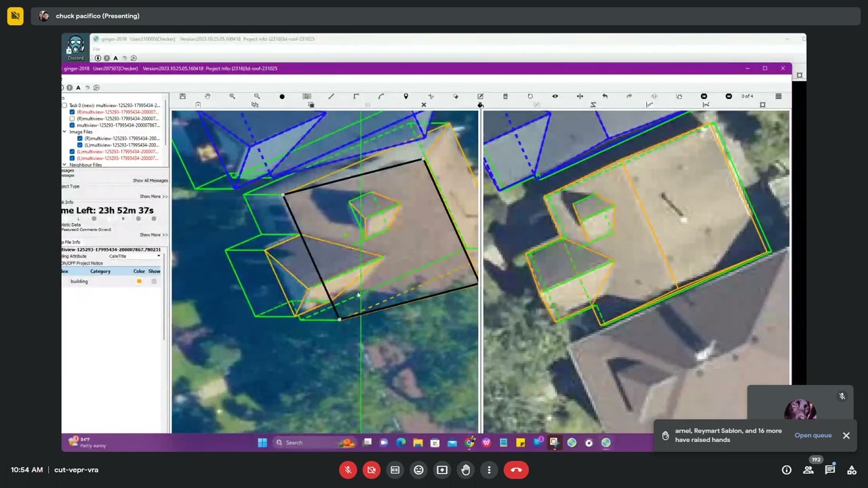Select the black circle point tool
Image resolution: width=868 pixels, height=488 pixels.
[282, 96]
